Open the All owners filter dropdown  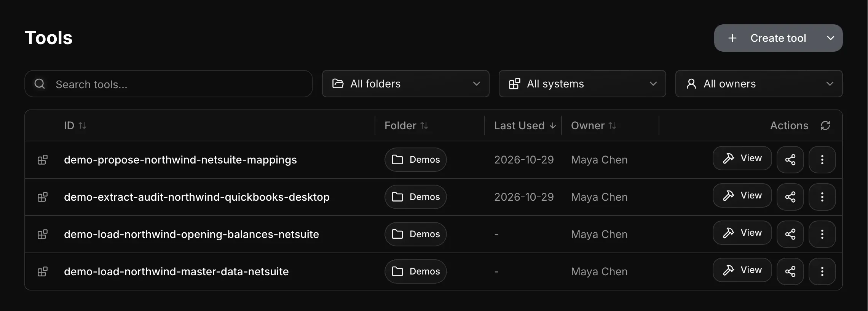759,84
